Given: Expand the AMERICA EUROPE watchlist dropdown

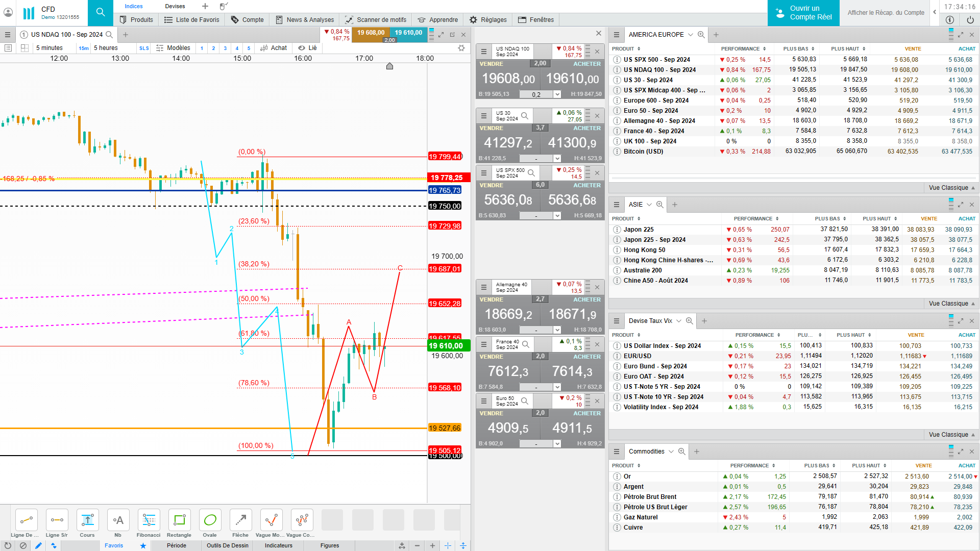Looking at the screenshot, I should point(690,35).
